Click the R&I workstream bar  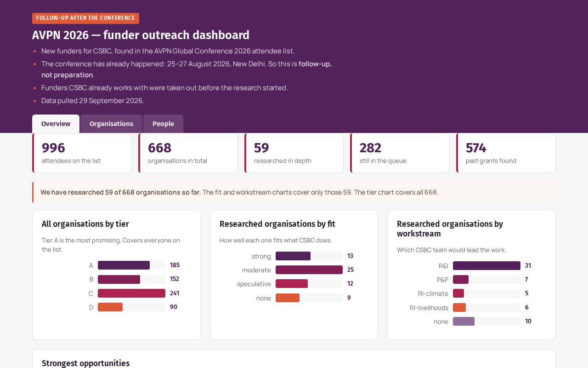pyautogui.click(x=486, y=266)
